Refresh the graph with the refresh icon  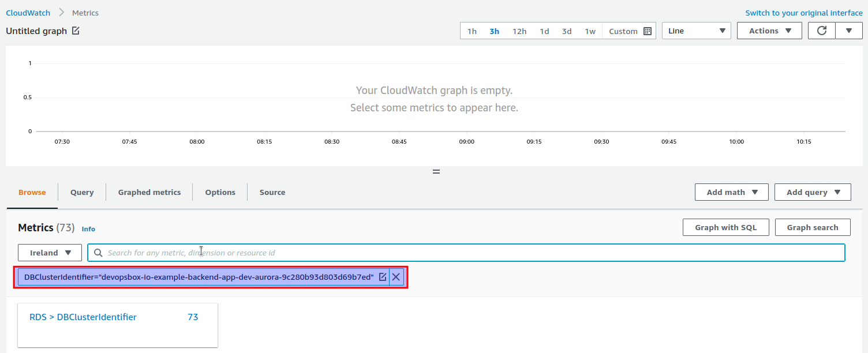click(x=821, y=31)
